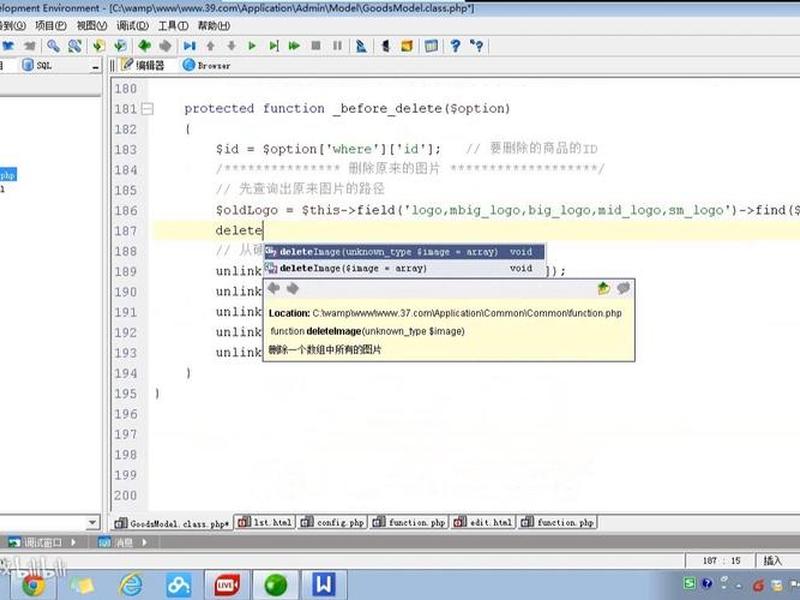The image size is (800, 600).
Task: Click green go-to-source icon in documentation popup
Action: tap(604, 288)
